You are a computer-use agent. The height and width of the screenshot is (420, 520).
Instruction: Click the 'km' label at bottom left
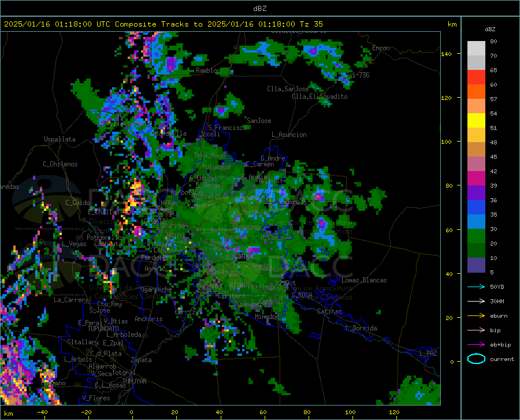(8, 414)
